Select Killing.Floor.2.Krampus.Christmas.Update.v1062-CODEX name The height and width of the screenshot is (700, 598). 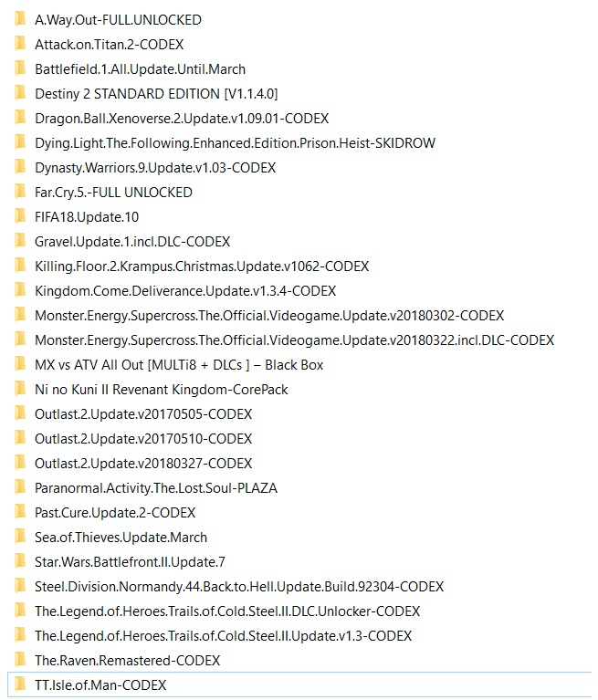click(x=202, y=266)
